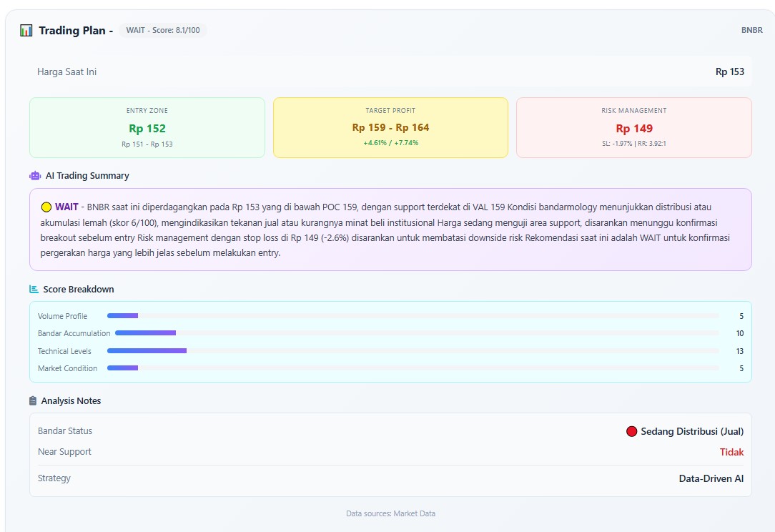This screenshot has height=532, width=775.
Task: Click the BNBR ticker label
Action: tap(751, 30)
